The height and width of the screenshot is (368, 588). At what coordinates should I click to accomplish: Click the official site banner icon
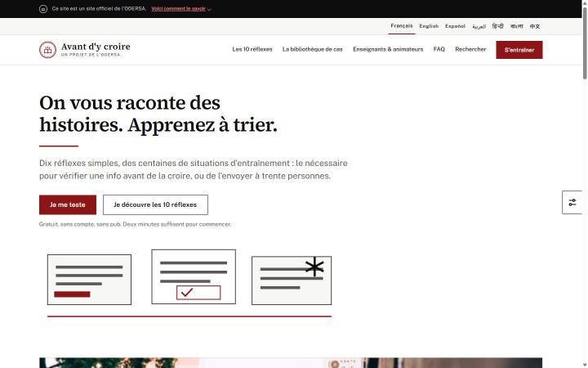pos(43,9)
